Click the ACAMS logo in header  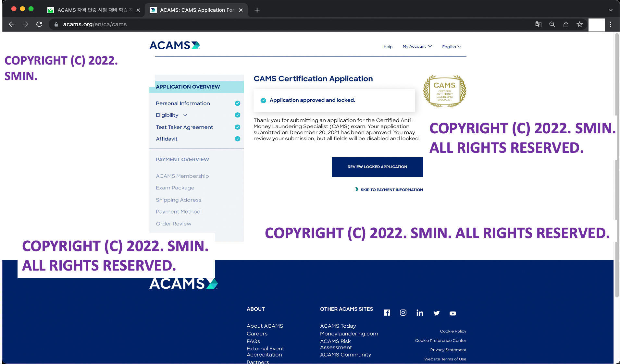tap(175, 45)
